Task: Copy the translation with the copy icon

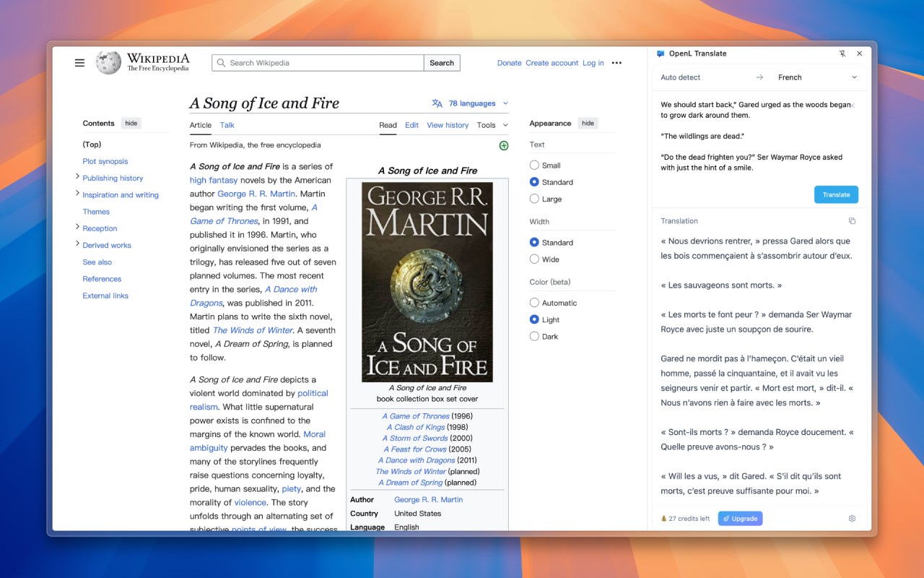Action: [x=852, y=221]
